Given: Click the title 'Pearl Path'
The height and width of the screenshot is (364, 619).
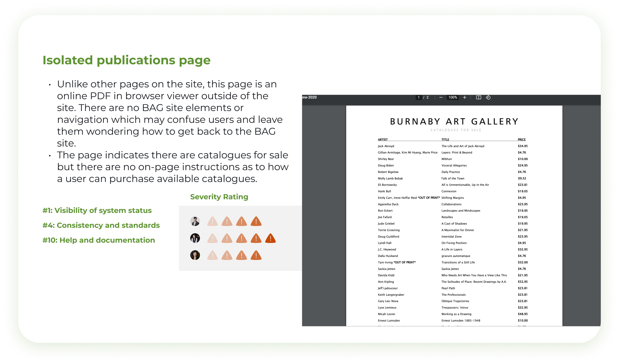Looking at the screenshot, I should 448,288.
